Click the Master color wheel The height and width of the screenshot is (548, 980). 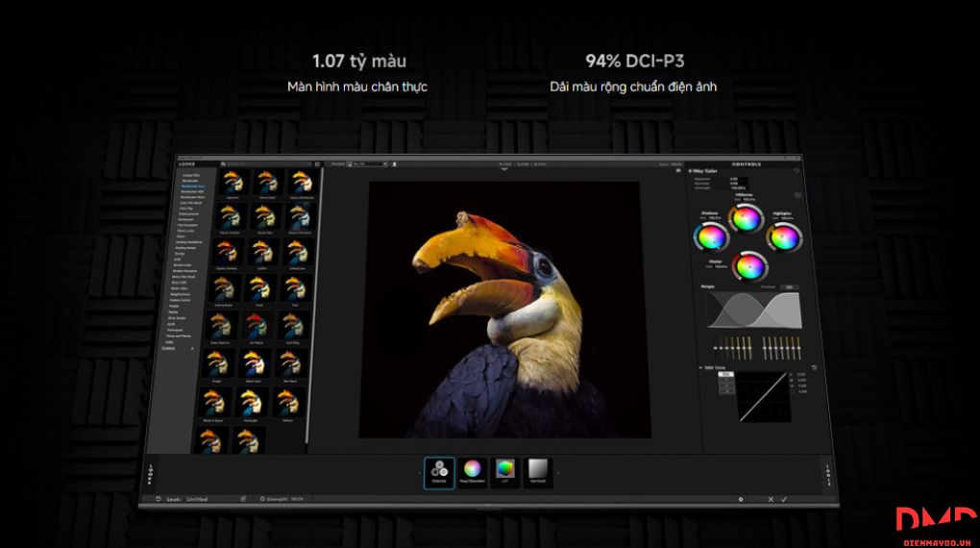click(x=749, y=267)
